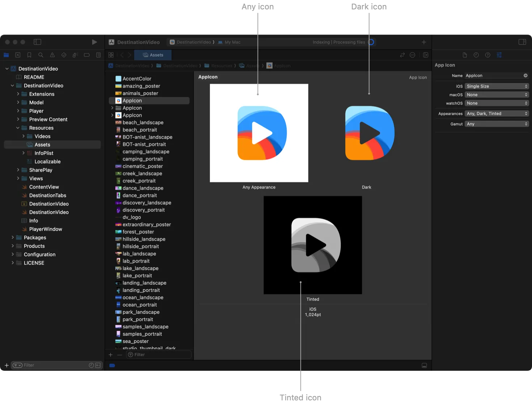Open the Gamut dropdown

(x=497, y=124)
